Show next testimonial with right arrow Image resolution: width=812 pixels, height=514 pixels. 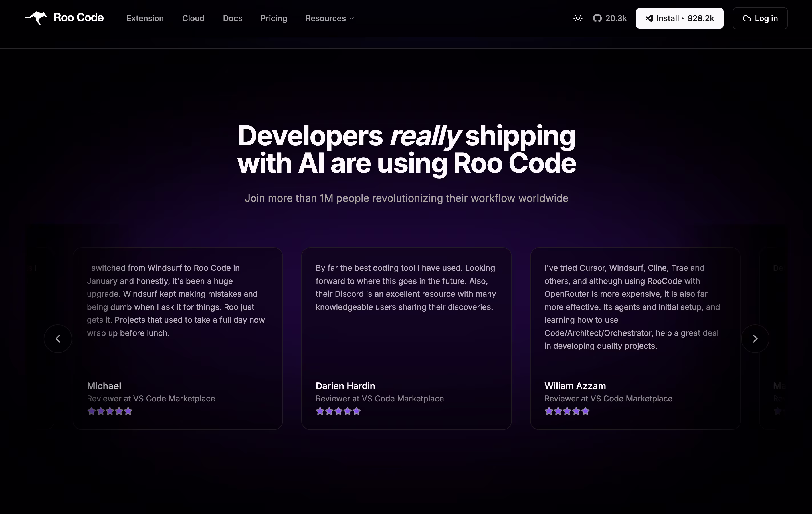pyautogui.click(x=755, y=338)
